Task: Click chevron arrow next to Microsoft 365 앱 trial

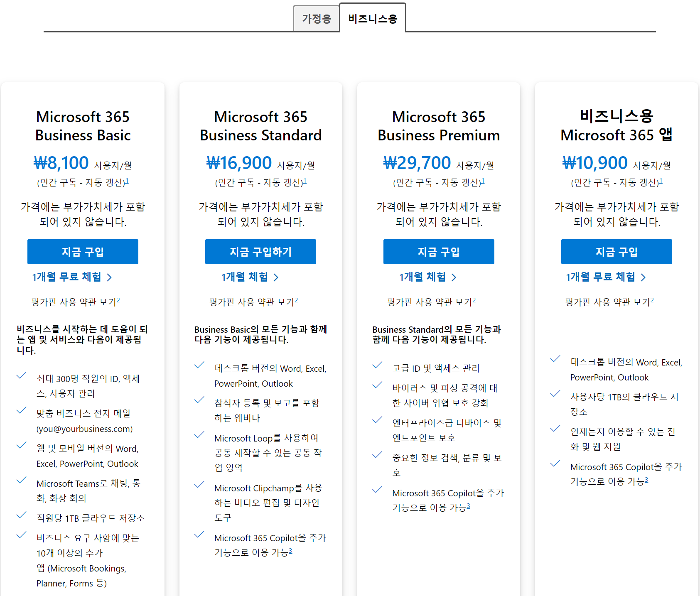Action: (x=643, y=277)
